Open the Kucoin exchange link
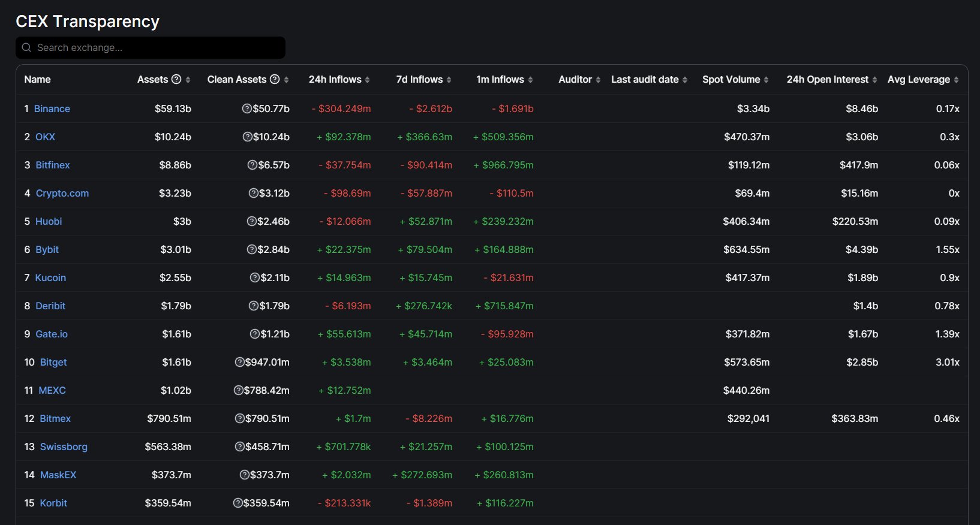Screen dimensions: 980x525 click(x=50, y=277)
